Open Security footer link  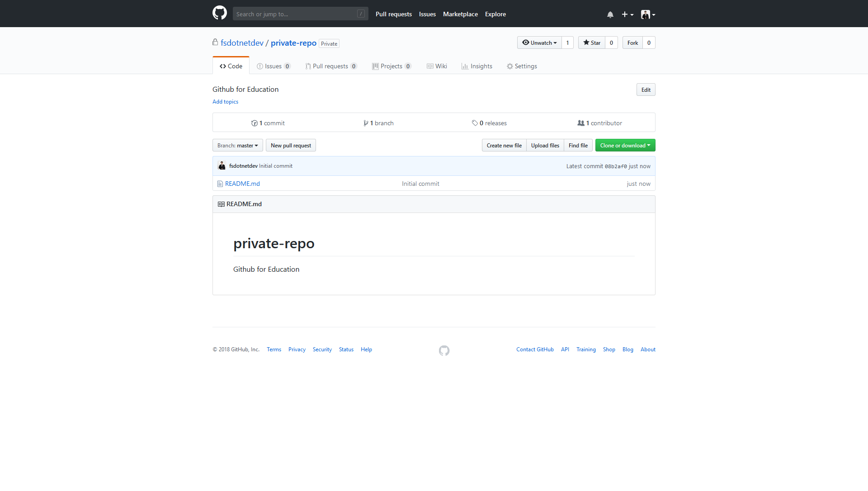[x=322, y=349]
